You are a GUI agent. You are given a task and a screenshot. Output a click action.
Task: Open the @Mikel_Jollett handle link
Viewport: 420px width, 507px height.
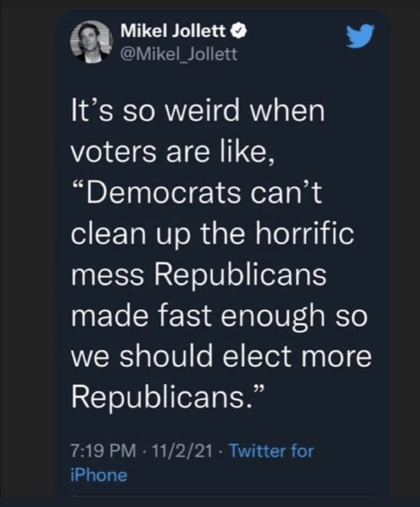179,54
